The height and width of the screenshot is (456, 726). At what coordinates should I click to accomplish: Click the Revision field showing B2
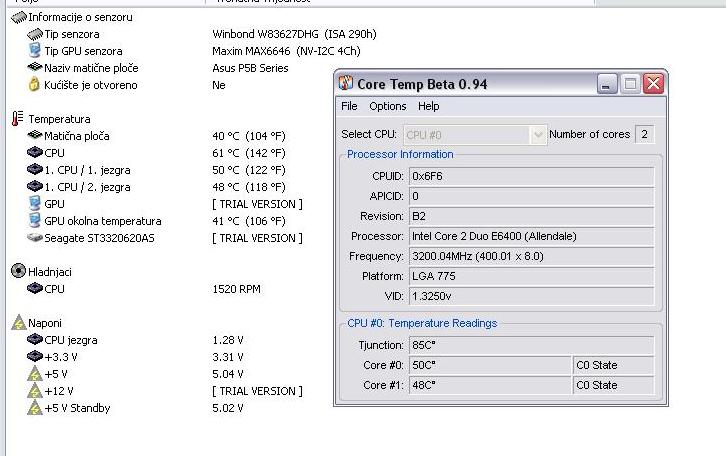pyautogui.click(x=532, y=216)
